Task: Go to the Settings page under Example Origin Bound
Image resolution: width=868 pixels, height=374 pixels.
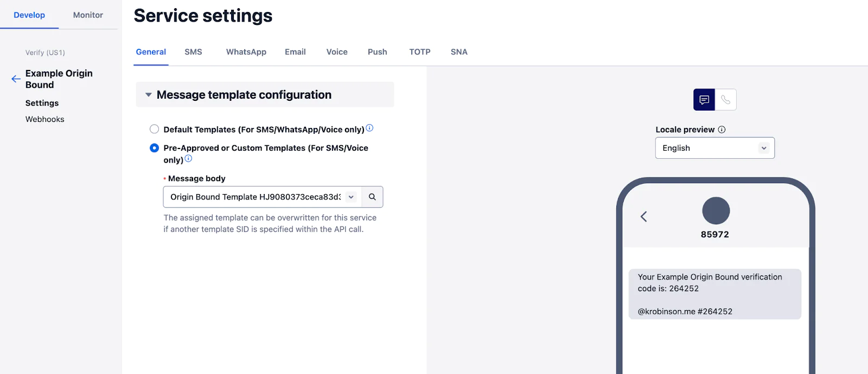Action: pos(42,102)
